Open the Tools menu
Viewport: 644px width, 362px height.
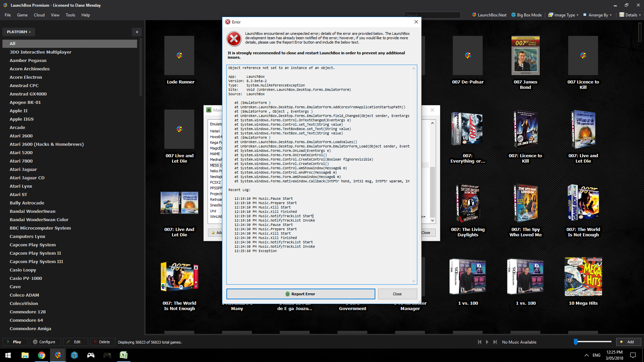(x=70, y=15)
